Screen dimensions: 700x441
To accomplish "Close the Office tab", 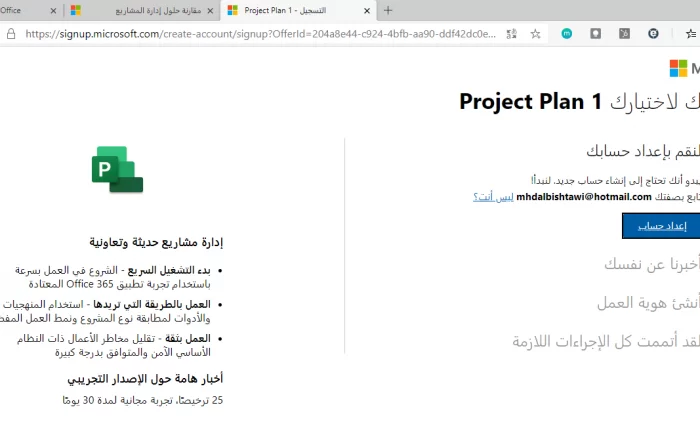I will click(x=53, y=11).
